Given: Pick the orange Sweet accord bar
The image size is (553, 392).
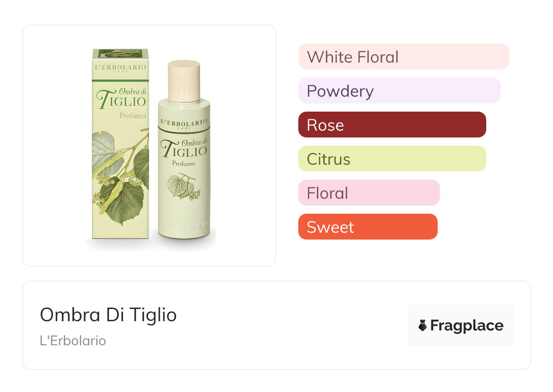Looking at the screenshot, I should [x=367, y=227].
